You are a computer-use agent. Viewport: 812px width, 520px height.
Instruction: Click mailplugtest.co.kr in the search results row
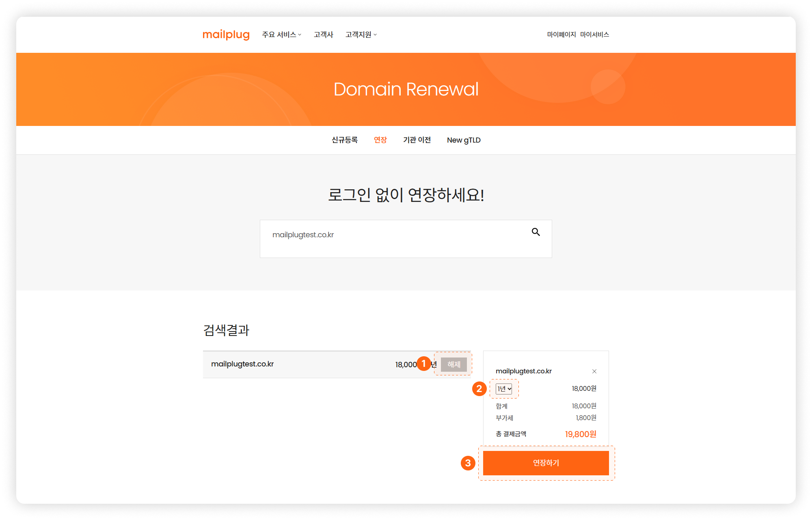[242, 364]
